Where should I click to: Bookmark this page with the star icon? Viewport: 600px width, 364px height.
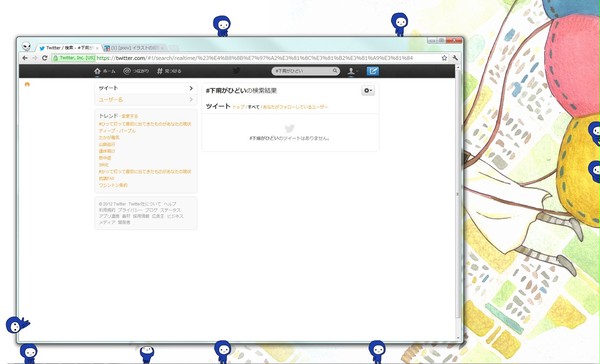click(x=444, y=58)
